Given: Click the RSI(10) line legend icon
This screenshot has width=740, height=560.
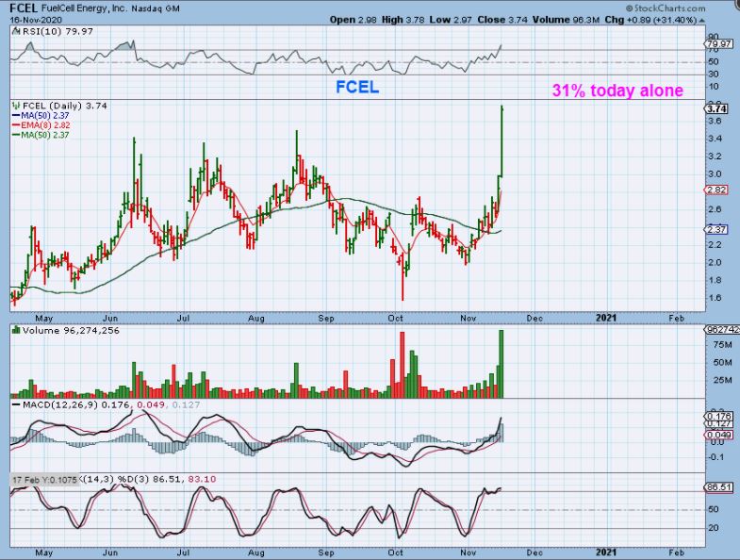Looking at the screenshot, I should [x=16, y=31].
